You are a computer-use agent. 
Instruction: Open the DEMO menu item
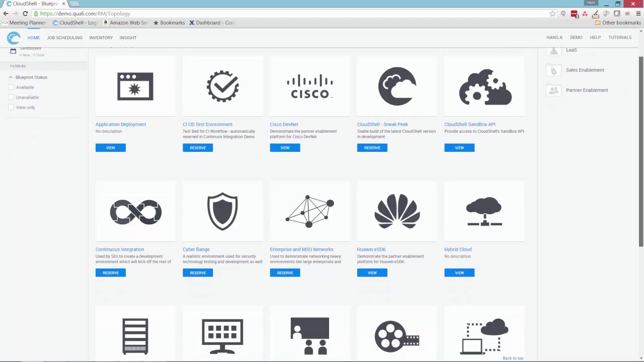576,38
